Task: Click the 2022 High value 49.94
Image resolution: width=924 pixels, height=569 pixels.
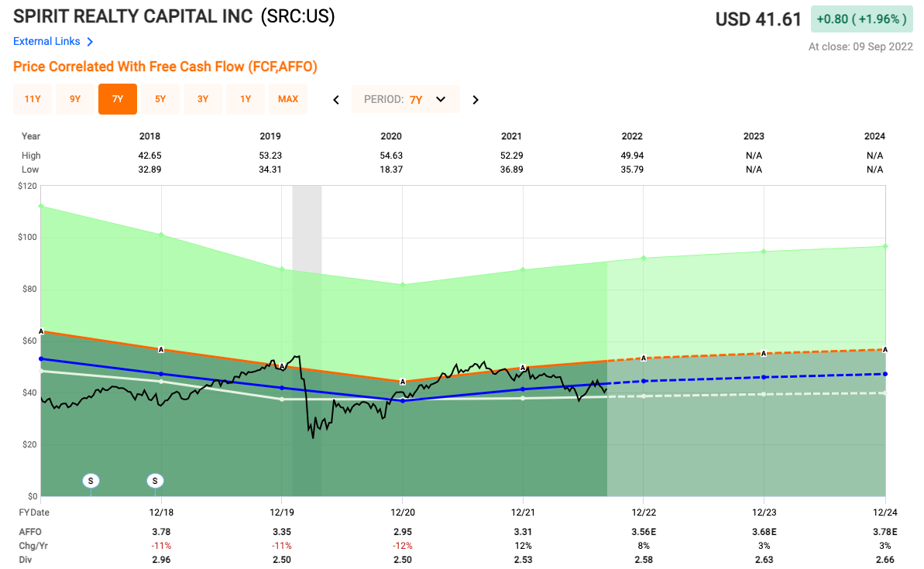Action: pos(632,156)
